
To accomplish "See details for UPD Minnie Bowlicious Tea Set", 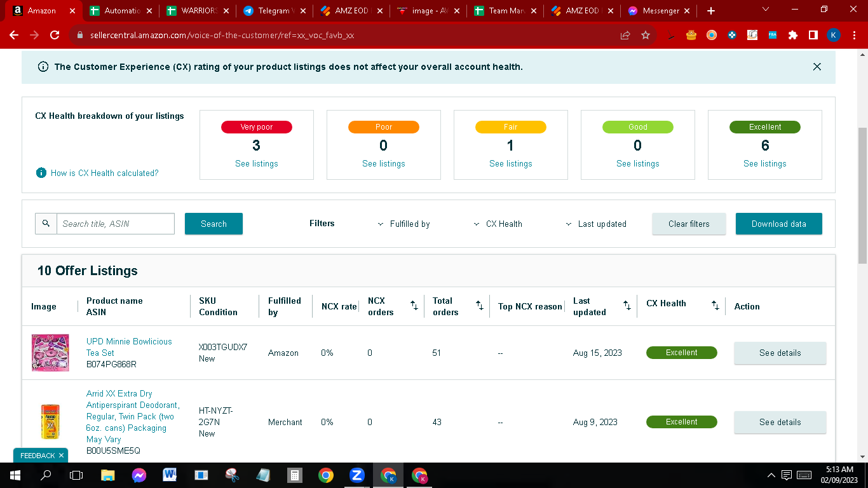I will pyautogui.click(x=780, y=353).
